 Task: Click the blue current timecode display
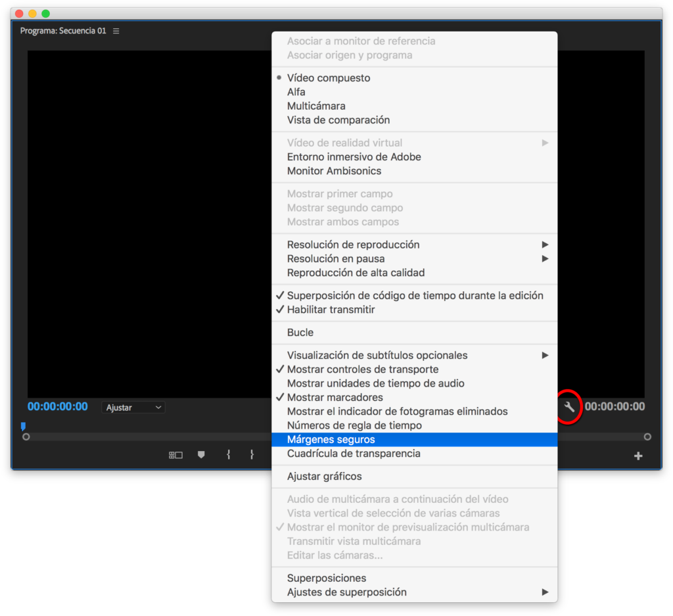click(57, 407)
